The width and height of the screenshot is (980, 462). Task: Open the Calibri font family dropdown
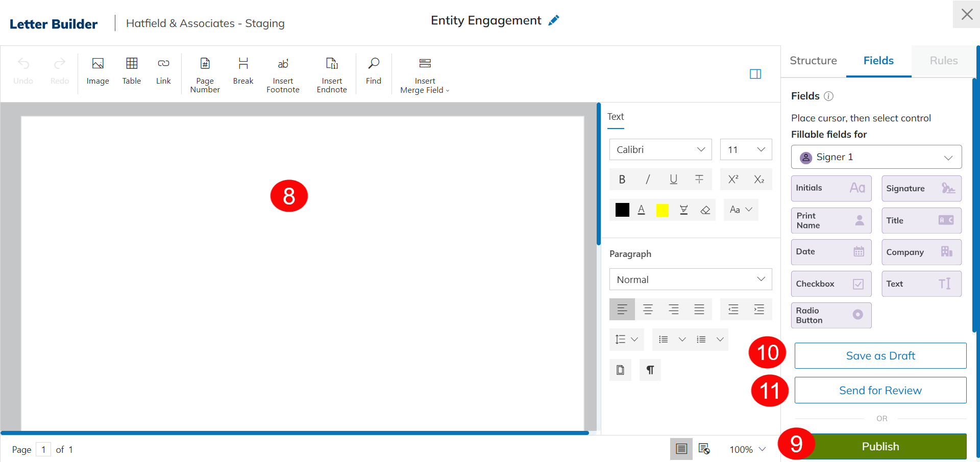pos(660,150)
